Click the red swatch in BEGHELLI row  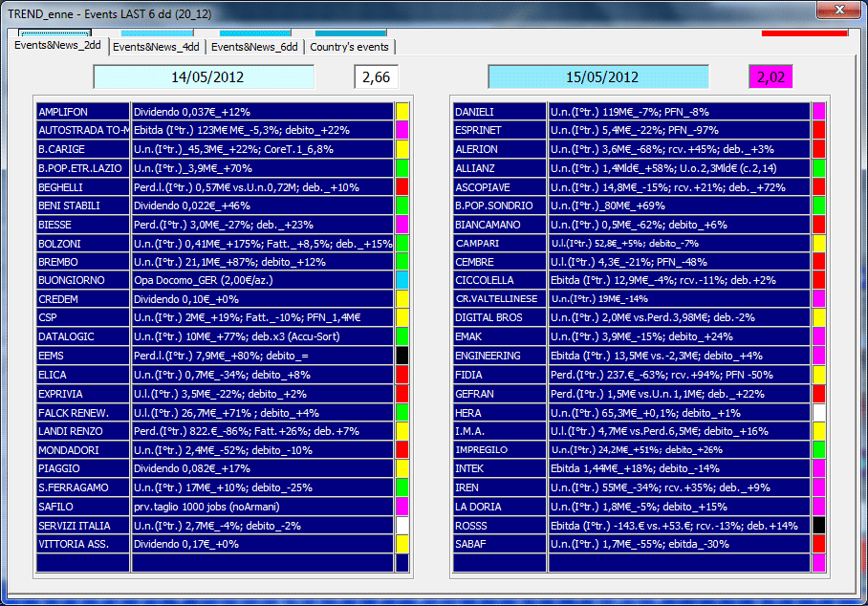[402, 186]
